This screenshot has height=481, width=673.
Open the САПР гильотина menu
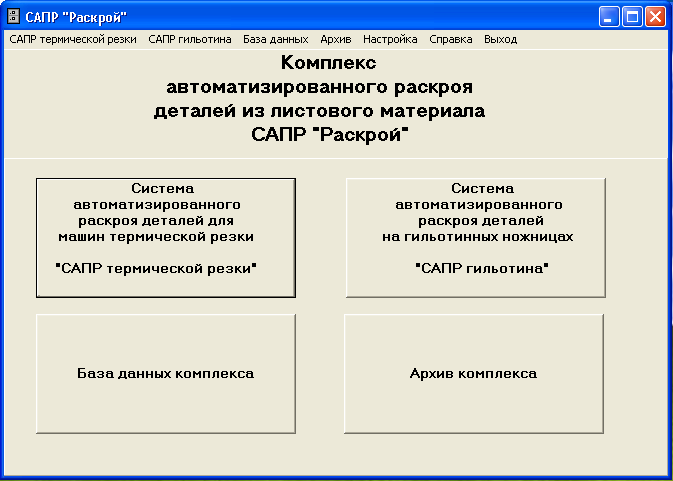click(190, 39)
